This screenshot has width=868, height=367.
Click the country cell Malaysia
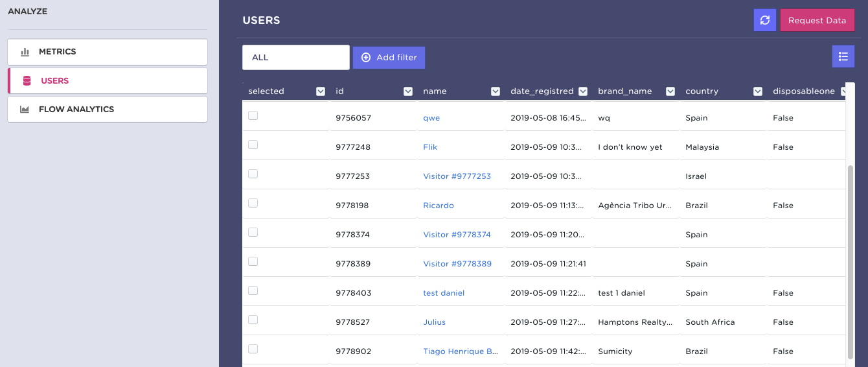tap(702, 147)
